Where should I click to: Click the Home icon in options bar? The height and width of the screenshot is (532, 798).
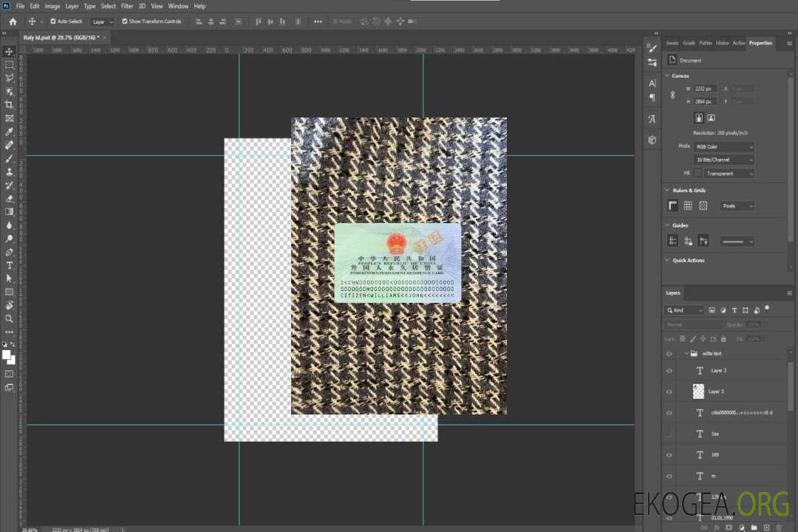13,21
